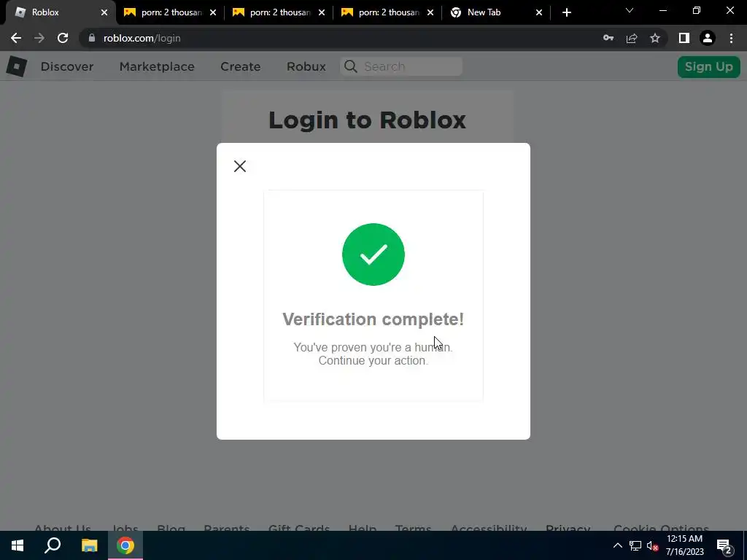The image size is (747, 560).
Task: Click the green Sign Up button
Action: (x=708, y=66)
